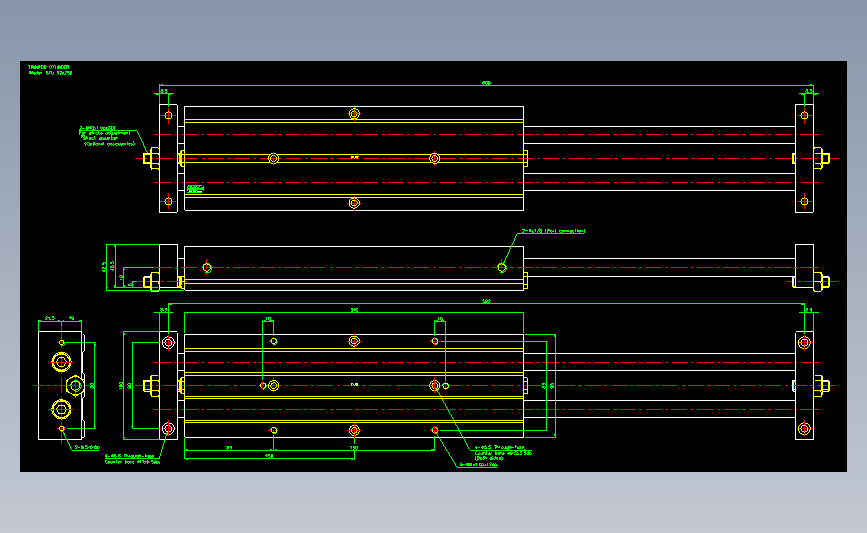867x533 pixels.
Task: Select the three-line counterbore note under the bottom view
Action: 503,452
